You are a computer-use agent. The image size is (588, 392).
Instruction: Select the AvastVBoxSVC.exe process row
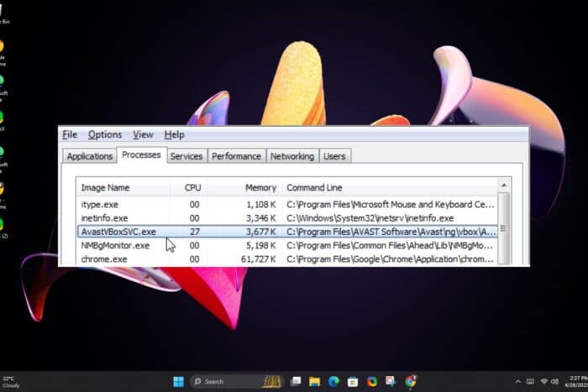click(x=118, y=231)
